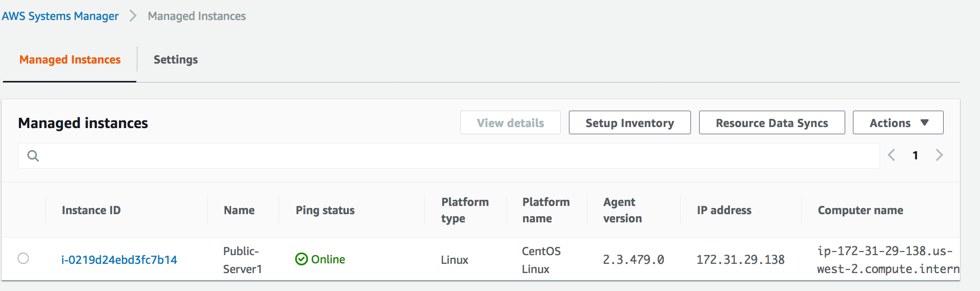Click the Computer name column header
Screen dimensions: 980x291
pos(861,210)
